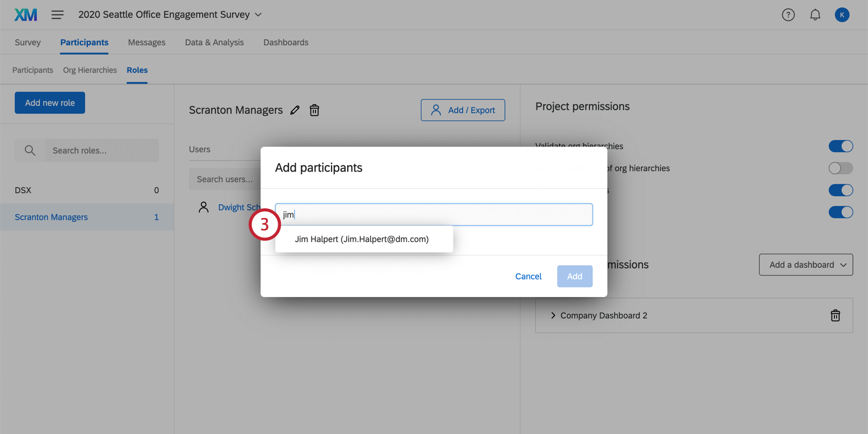The width and height of the screenshot is (868, 434).
Task: Go to the Org Hierarchies subtab
Action: point(90,70)
